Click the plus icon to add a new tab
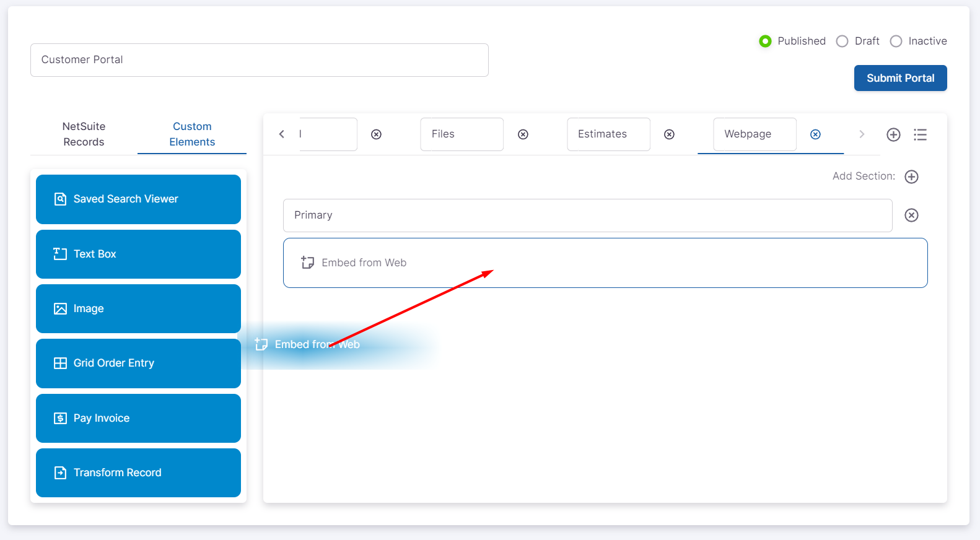 pos(893,134)
